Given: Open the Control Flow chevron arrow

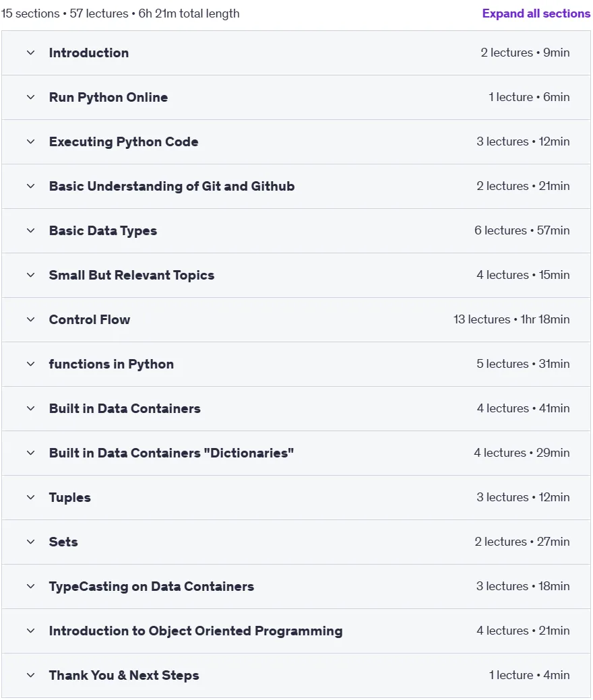Looking at the screenshot, I should coord(31,319).
